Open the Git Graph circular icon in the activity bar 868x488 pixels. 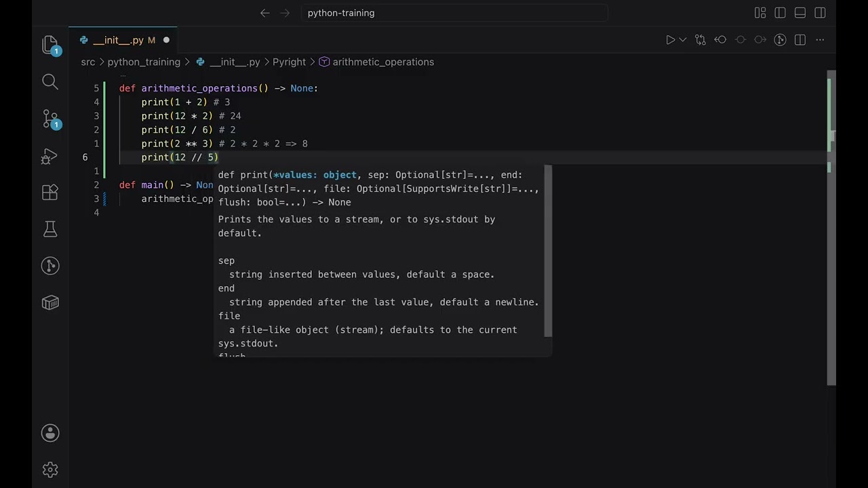[x=50, y=266]
